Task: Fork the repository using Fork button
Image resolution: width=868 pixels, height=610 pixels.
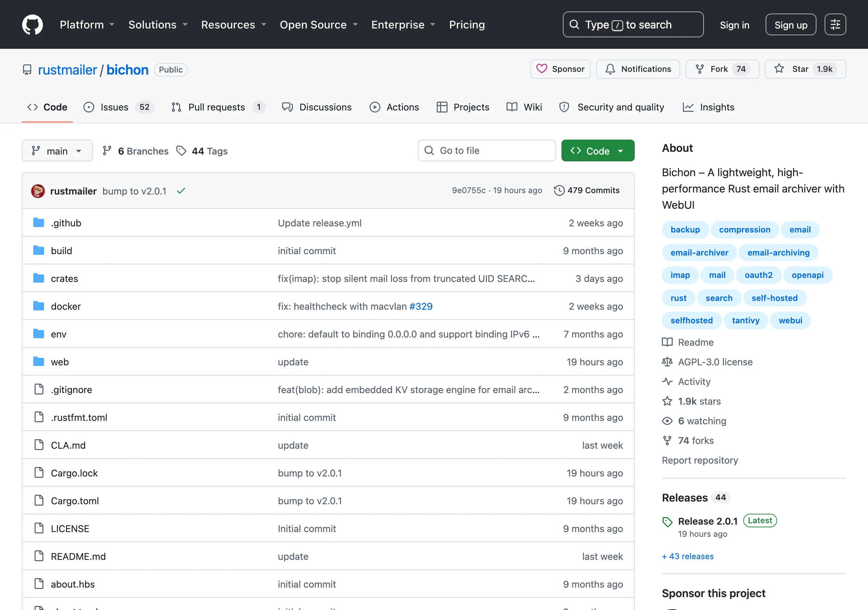Action: tap(722, 69)
